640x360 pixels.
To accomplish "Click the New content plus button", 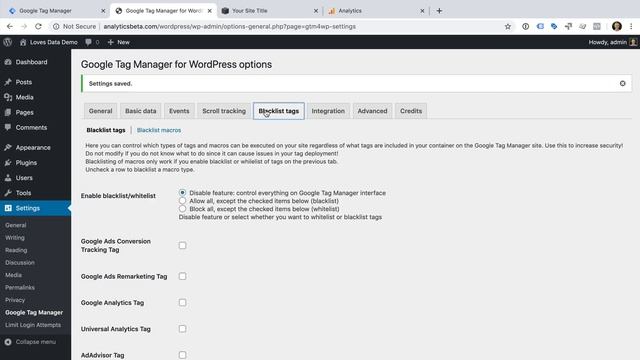I will click(x=119, y=42).
